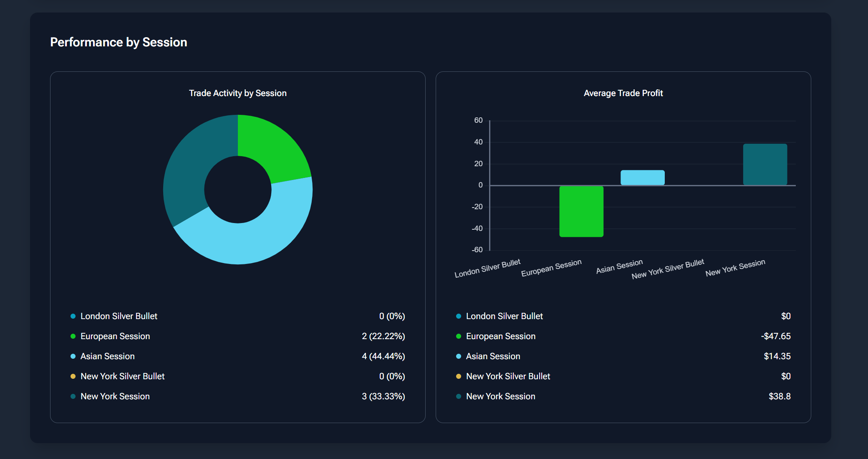Click the Asian Session x-axis label
This screenshot has width=868, height=459.
click(x=619, y=266)
